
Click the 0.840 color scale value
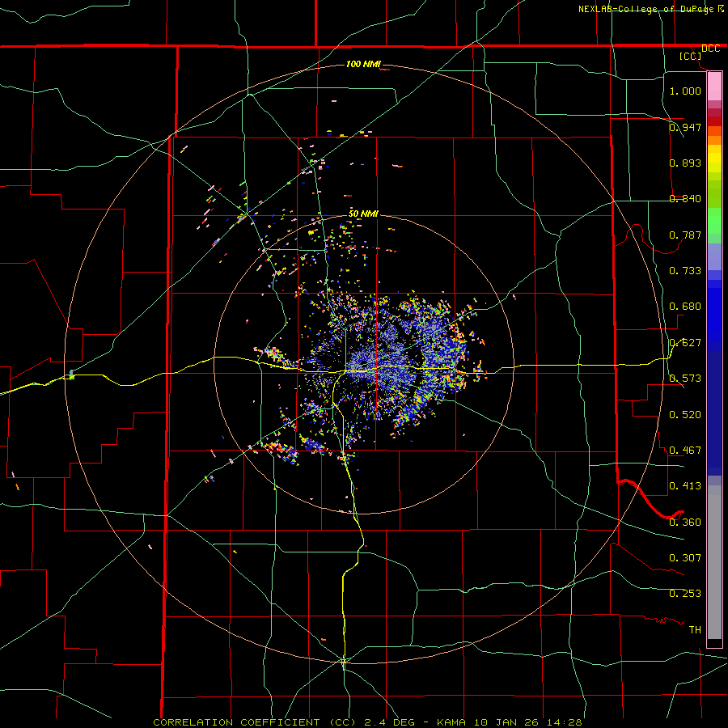coord(685,198)
